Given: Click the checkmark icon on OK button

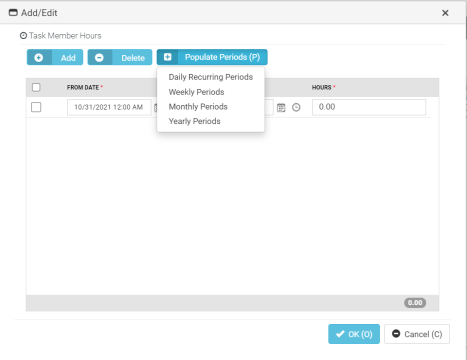Looking at the screenshot, I should (x=340, y=334).
